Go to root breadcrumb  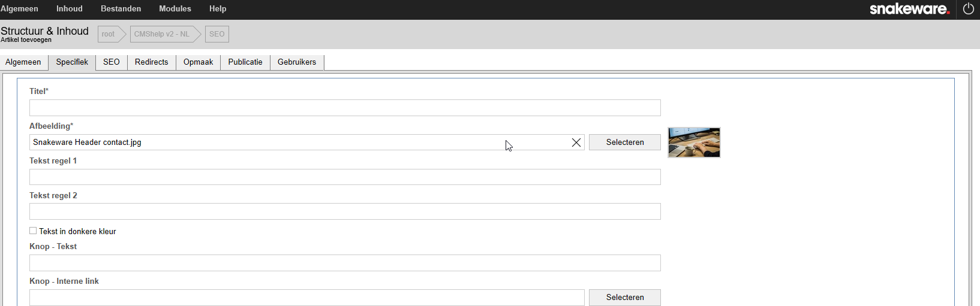[109, 34]
